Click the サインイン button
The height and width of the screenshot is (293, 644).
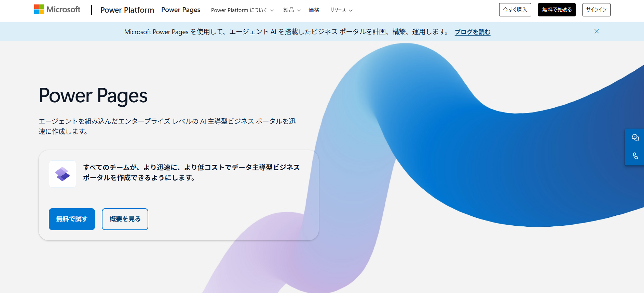[596, 10]
